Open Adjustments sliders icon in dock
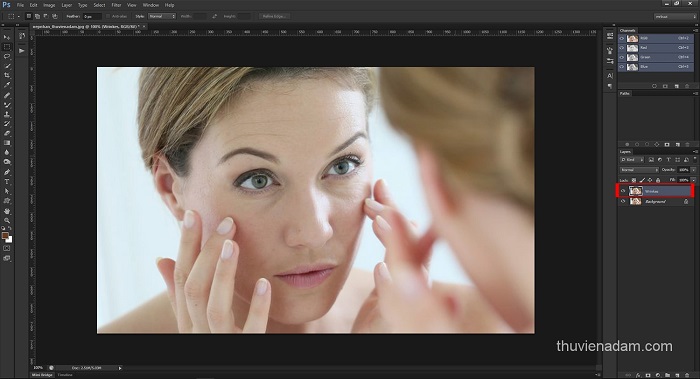 click(x=610, y=61)
